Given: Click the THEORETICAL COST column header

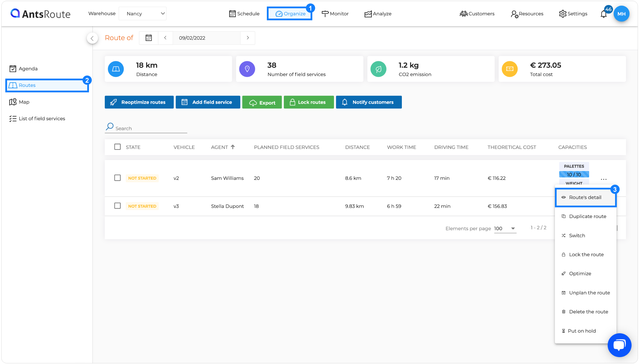Looking at the screenshot, I should tap(512, 147).
